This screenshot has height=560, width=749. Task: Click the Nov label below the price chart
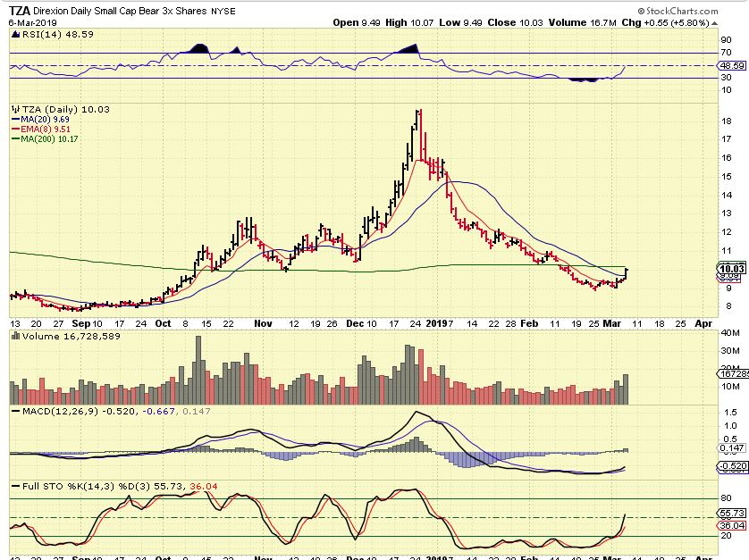coord(263,323)
